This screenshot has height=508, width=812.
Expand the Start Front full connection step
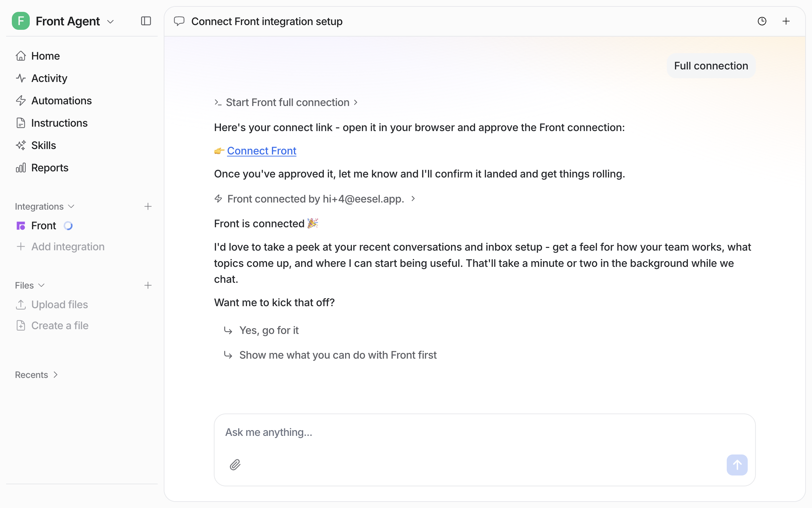point(286,102)
